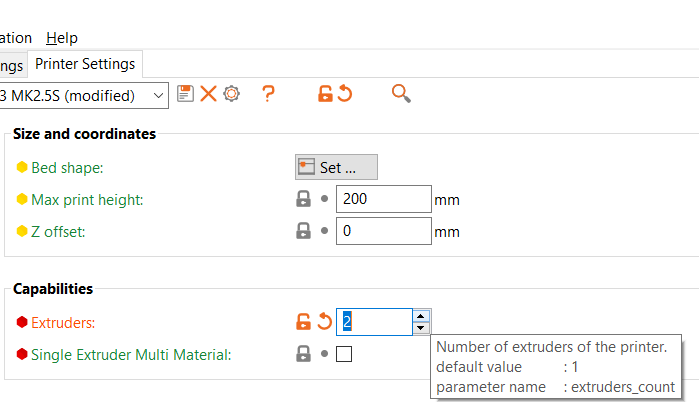The image size is (699, 402).
Task: Increase the extruders count by one
Action: pyautogui.click(x=421, y=315)
